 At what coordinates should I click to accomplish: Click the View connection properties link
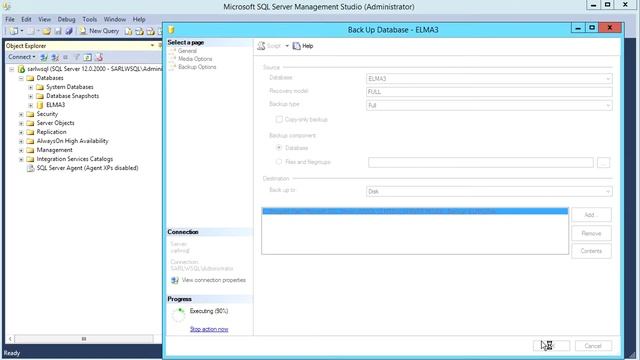(x=213, y=280)
